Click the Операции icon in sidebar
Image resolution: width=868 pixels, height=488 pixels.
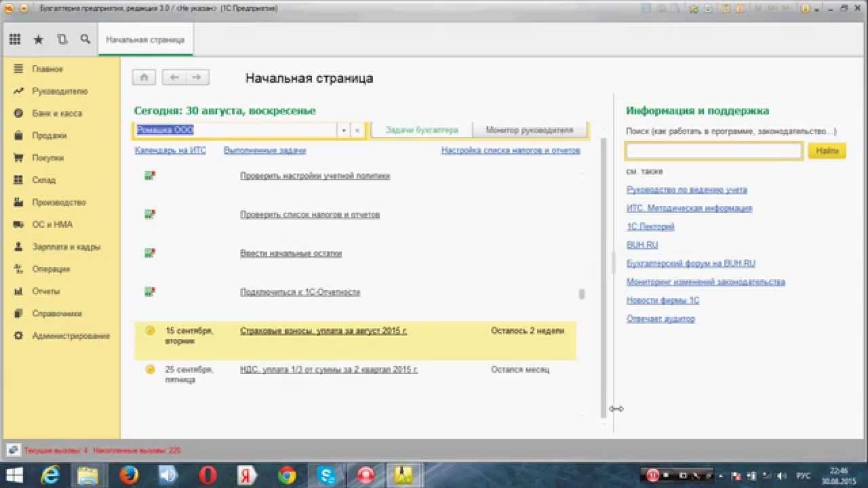click(x=18, y=269)
